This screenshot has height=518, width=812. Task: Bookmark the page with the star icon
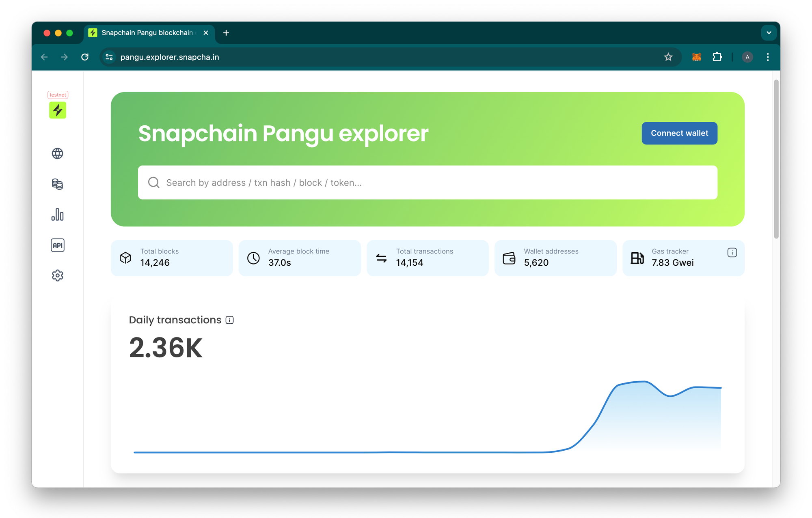point(668,57)
